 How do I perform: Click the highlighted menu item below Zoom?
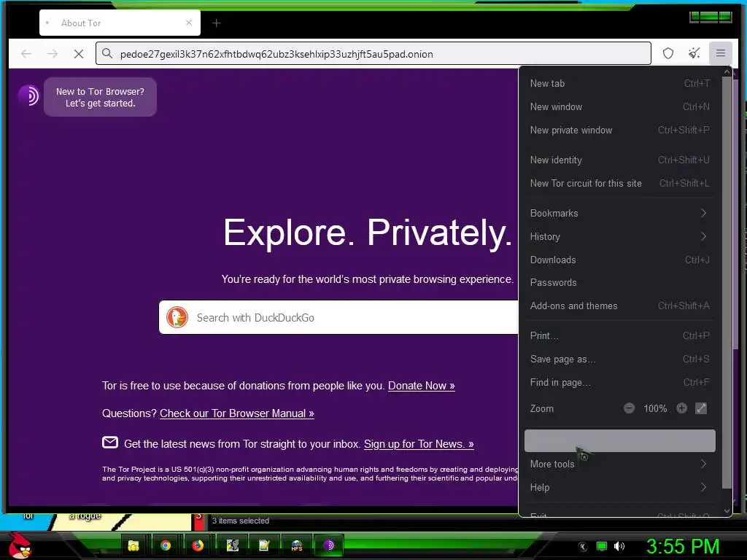tap(619, 440)
